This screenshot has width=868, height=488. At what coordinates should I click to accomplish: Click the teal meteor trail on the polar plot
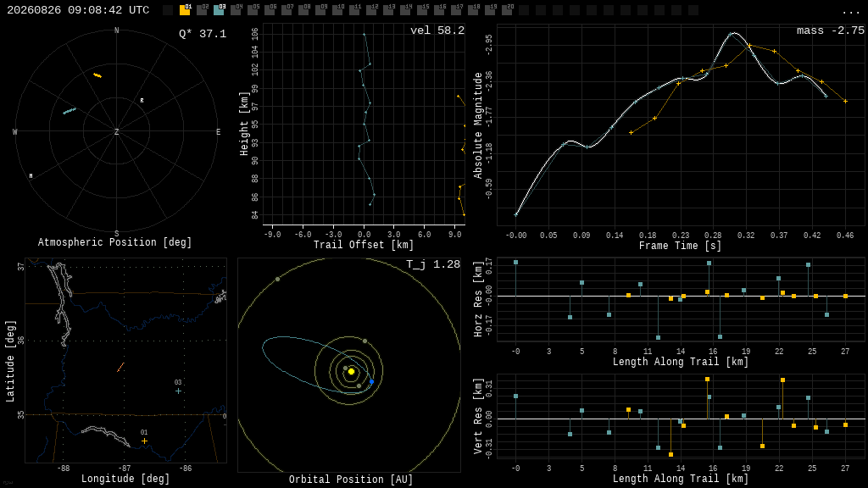click(x=70, y=111)
